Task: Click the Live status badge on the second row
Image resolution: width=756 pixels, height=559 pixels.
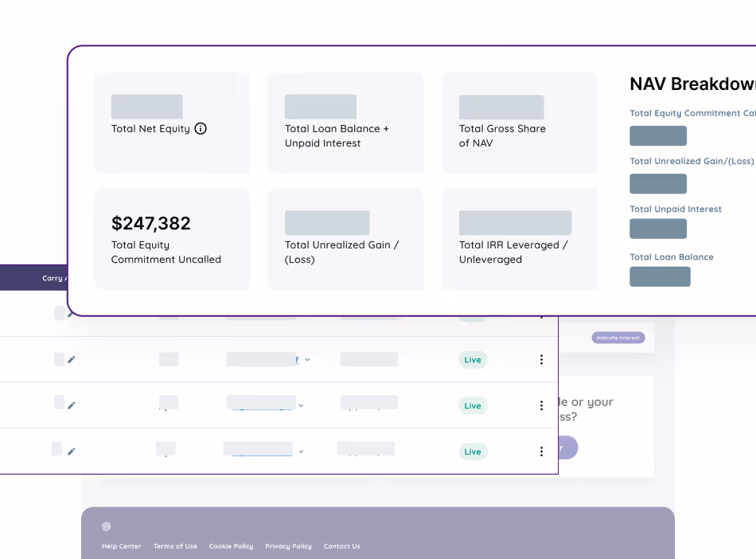Action: (x=473, y=359)
